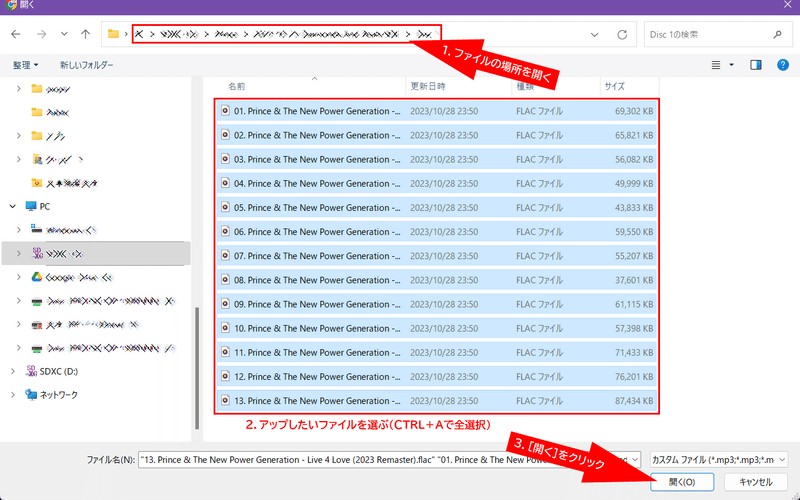Go up one folder level

tap(85, 34)
